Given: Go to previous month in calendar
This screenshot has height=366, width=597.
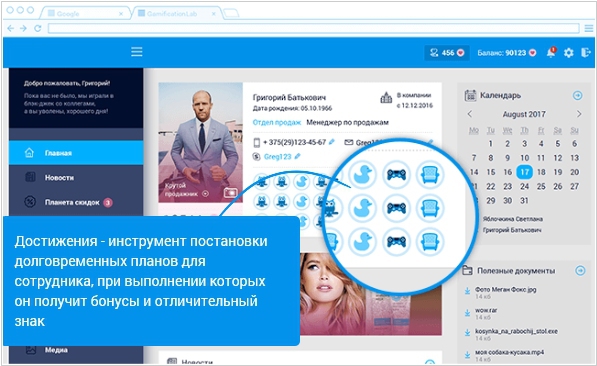Looking at the screenshot, I should [x=470, y=113].
